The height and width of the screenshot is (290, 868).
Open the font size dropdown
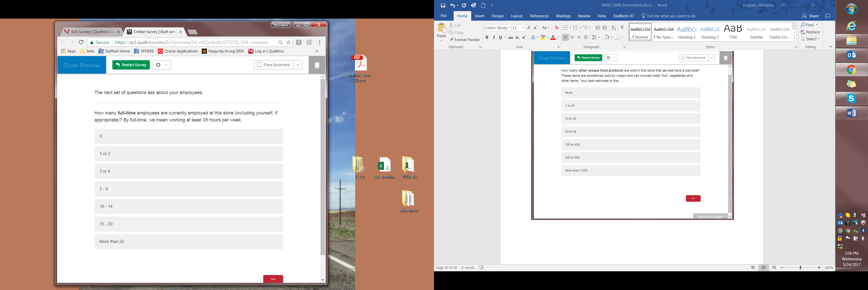click(523, 28)
